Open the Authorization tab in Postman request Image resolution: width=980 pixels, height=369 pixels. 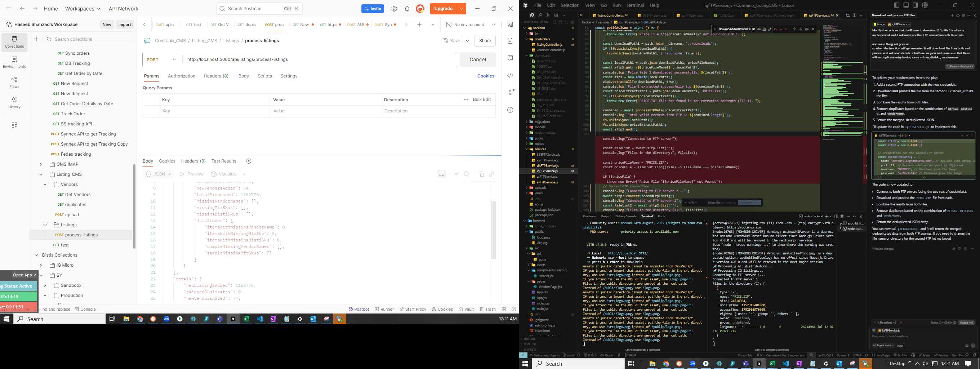tap(182, 76)
